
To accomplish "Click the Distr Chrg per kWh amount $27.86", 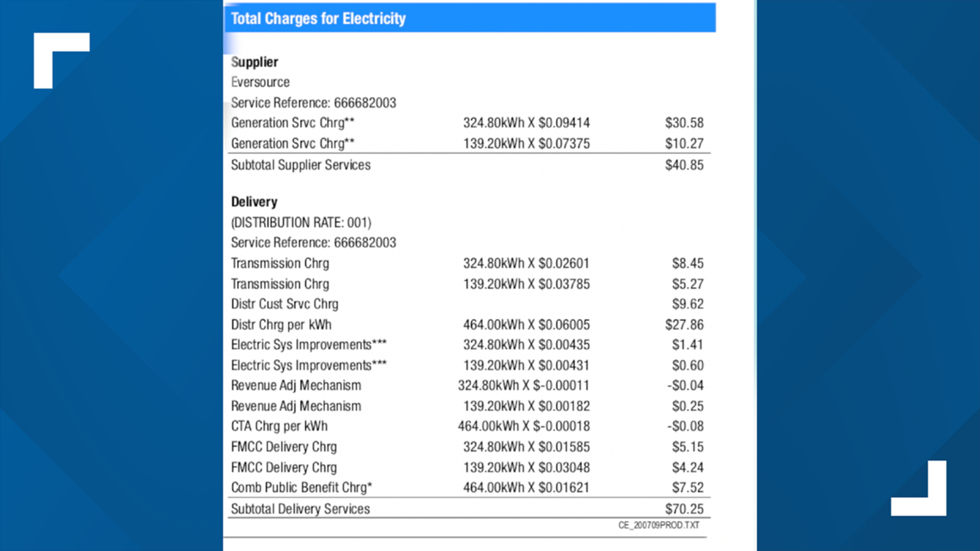I will tap(684, 325).
